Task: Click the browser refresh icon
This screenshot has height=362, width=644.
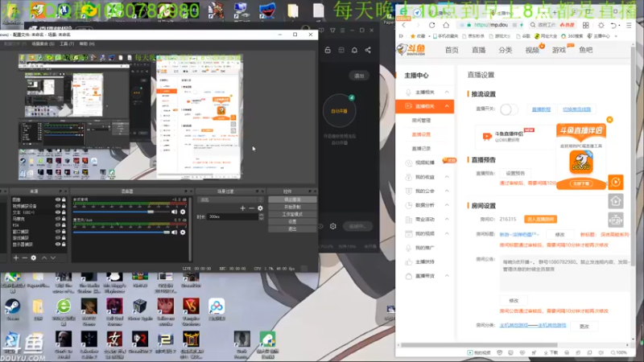Action: click(x=431, y=25)
